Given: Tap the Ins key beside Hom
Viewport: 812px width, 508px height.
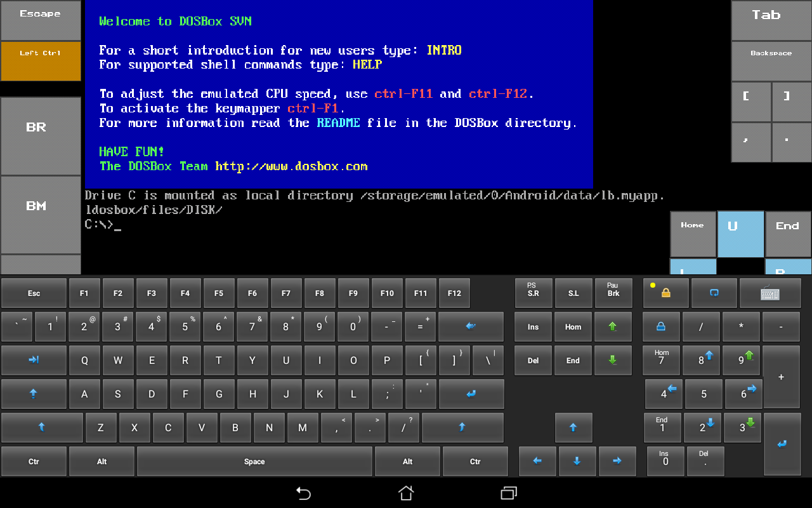Looking at the screenshot, I should tap(533, 326).
